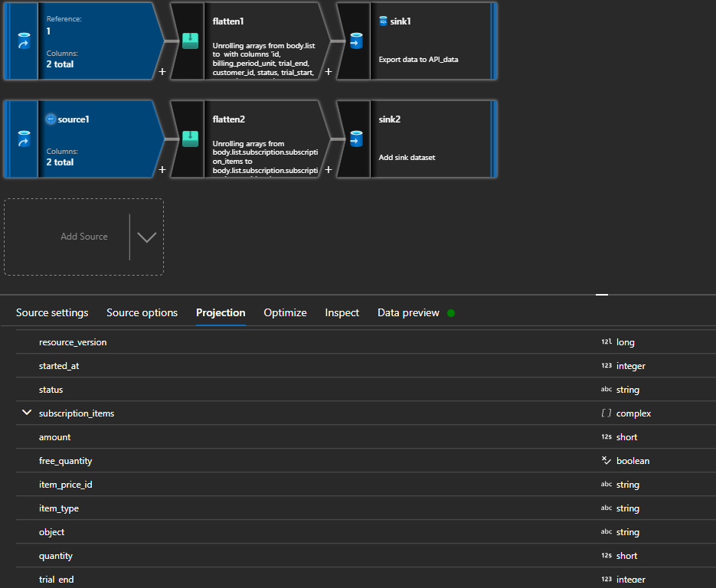Click the string type icon for item_type
716x588 pixels.
pos(606,508)
